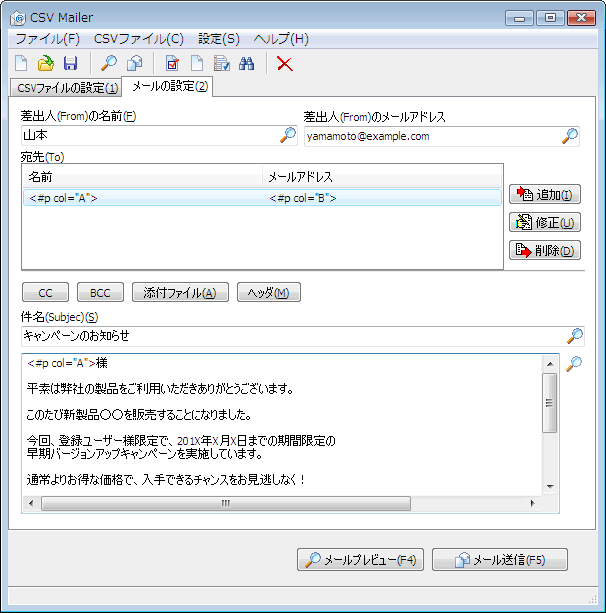Viewport: 606px width, 613px height.
Task: Click magnifier icon beside the message body
Action: click(574, 364)
